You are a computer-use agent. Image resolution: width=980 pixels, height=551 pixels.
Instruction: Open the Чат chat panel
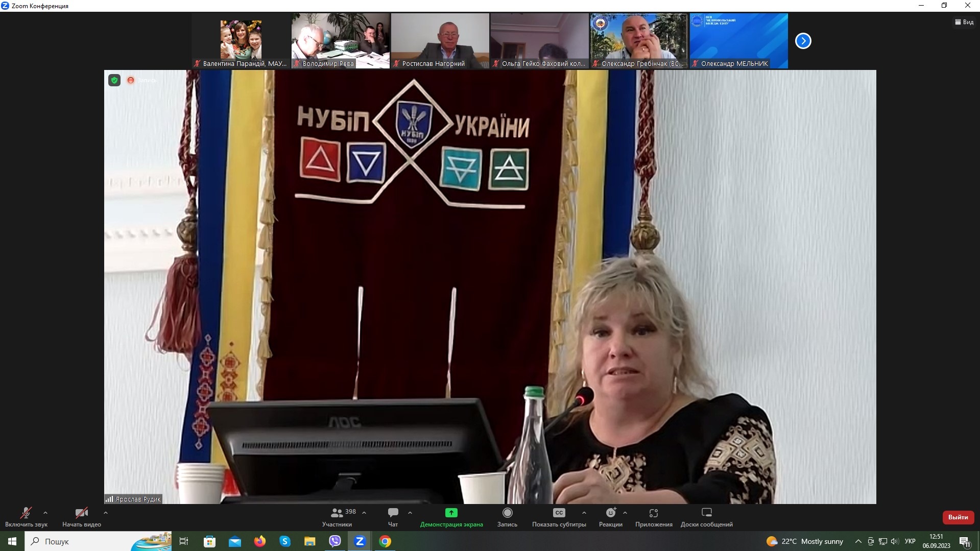[393, 517]
